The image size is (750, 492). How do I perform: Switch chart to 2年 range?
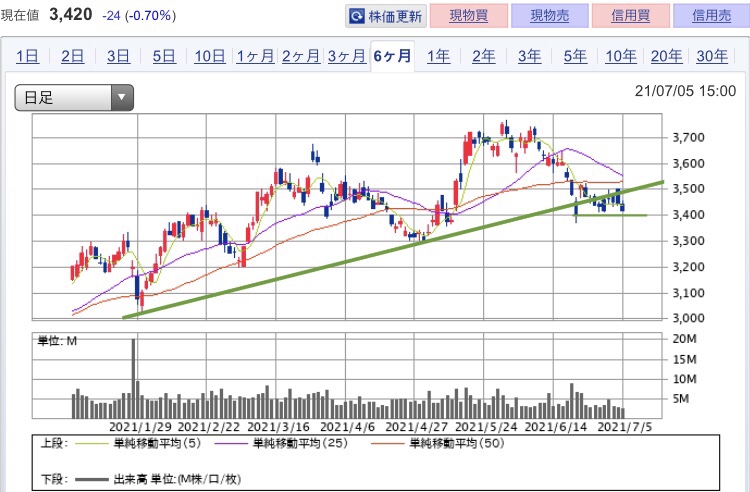click(x=484, y=56)
